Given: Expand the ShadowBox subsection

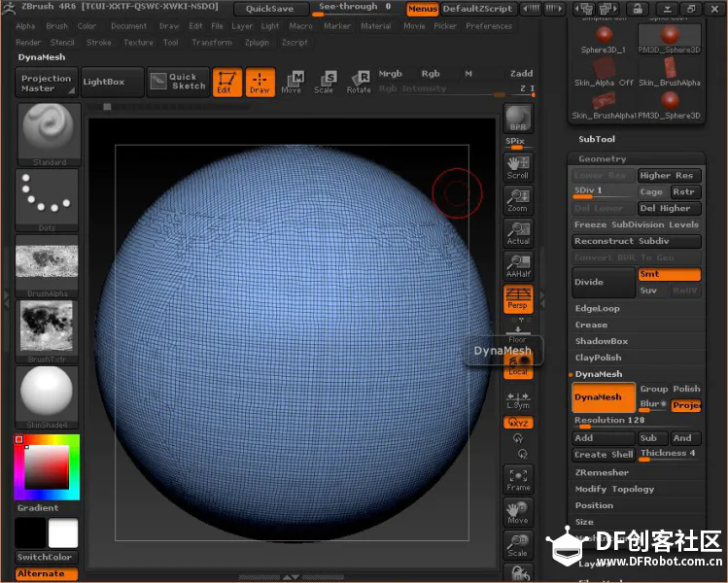Looking at the screenshot, I should point(602,341).
